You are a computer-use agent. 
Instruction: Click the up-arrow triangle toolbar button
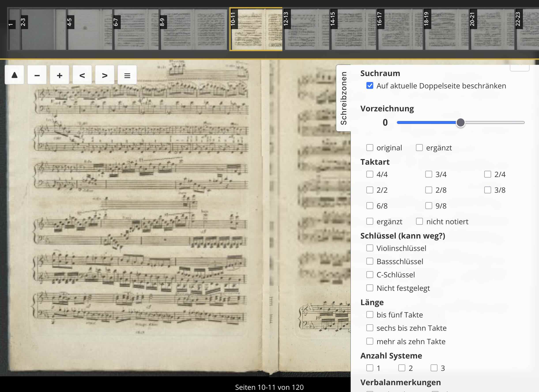point(14,75)
